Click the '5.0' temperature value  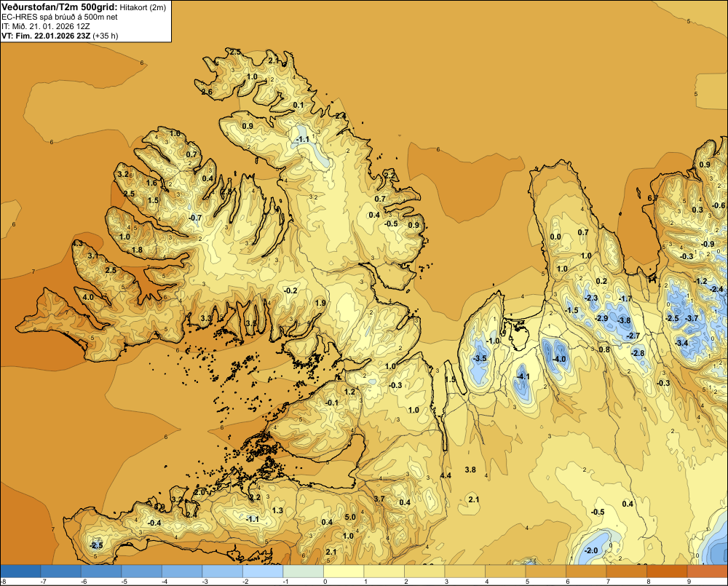350,517
